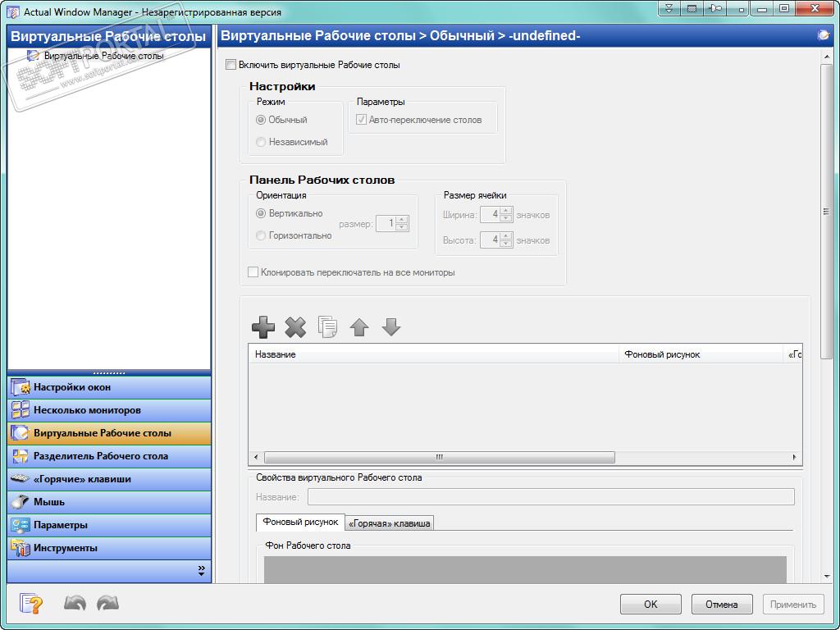
Task: Click the 'Ширина' spinner control
Action: (x=496, y=215)
